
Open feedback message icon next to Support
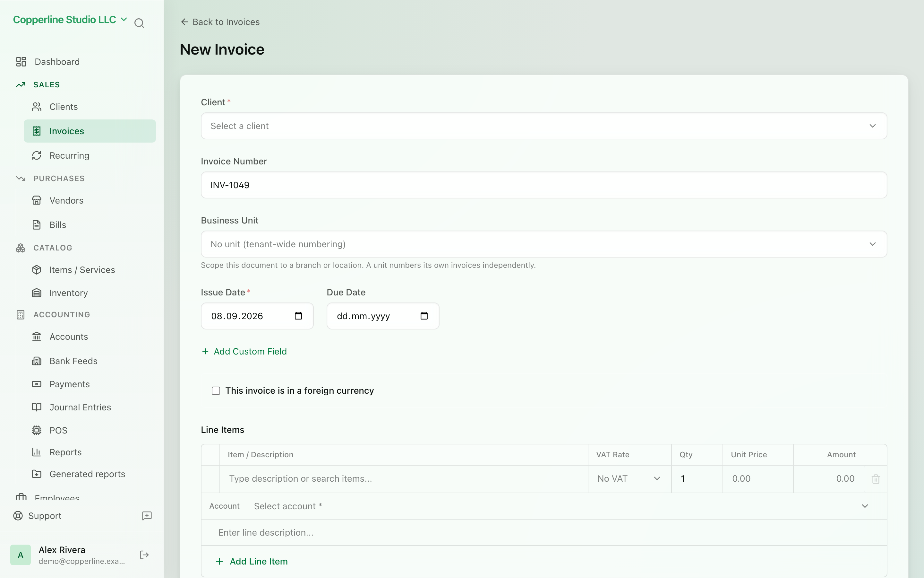click(147, 516)
